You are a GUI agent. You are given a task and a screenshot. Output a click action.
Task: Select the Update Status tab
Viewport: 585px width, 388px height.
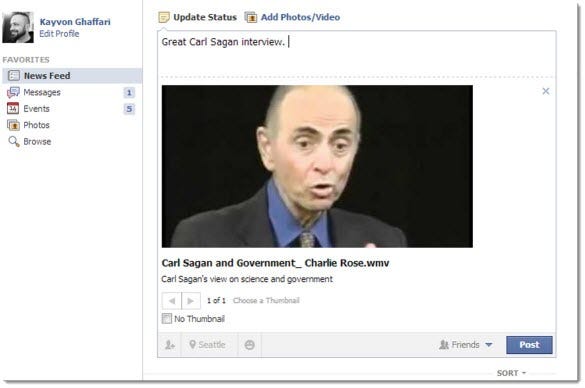(198, 17)
